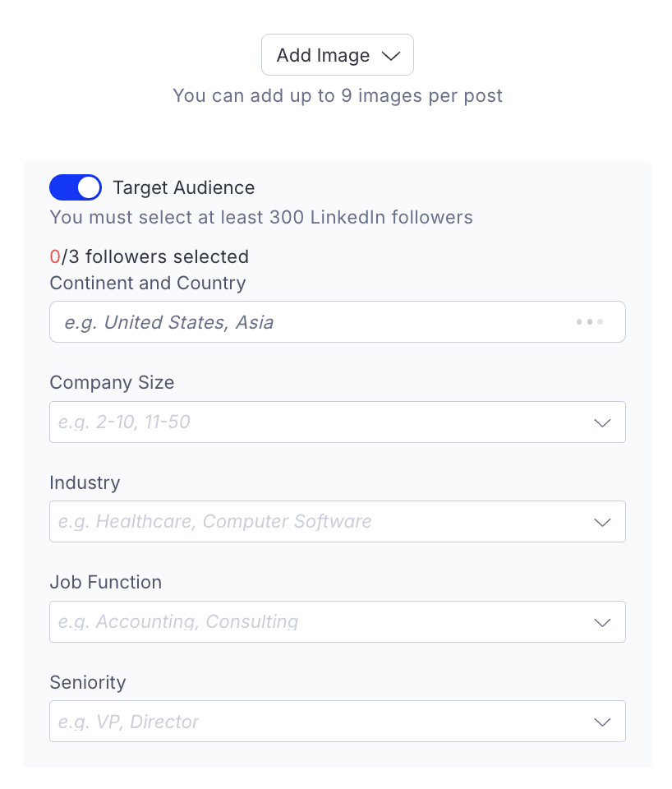Open the Industry dropdown field

(320, 522)
